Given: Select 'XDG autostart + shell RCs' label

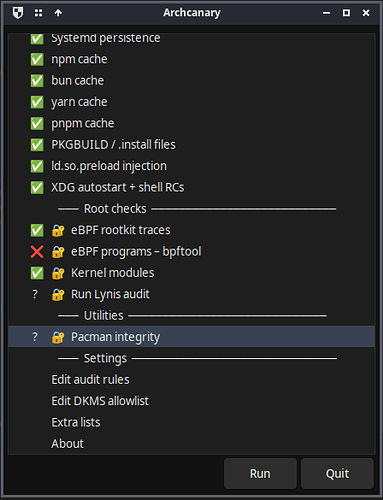Looking at the screenshot, I should pyautogui.click(x=117, y=187).
